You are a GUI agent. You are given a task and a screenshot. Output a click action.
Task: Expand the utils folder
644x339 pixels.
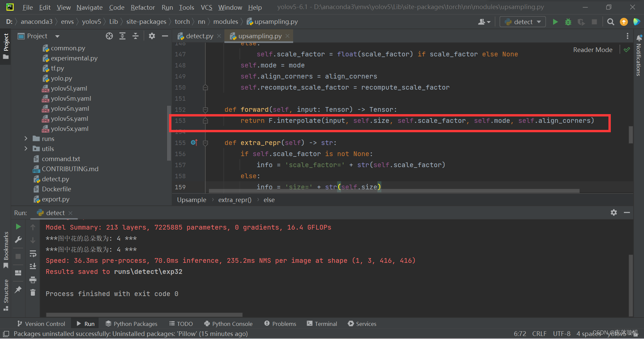pyautogui.click(x=26, y=148)
